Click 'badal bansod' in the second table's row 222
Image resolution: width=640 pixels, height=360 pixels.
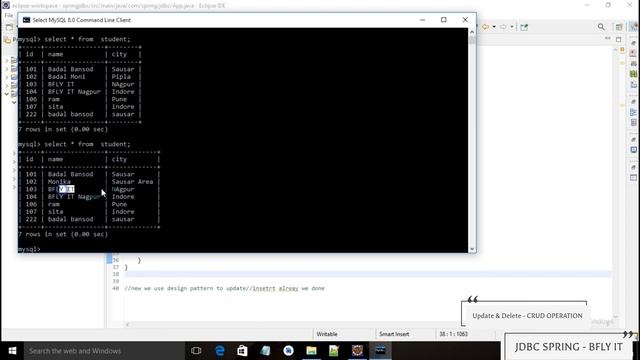coord(71,219)
